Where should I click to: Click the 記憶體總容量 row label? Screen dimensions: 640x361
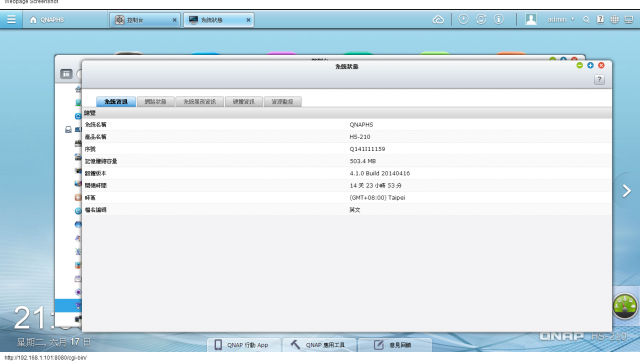(101, 161)
